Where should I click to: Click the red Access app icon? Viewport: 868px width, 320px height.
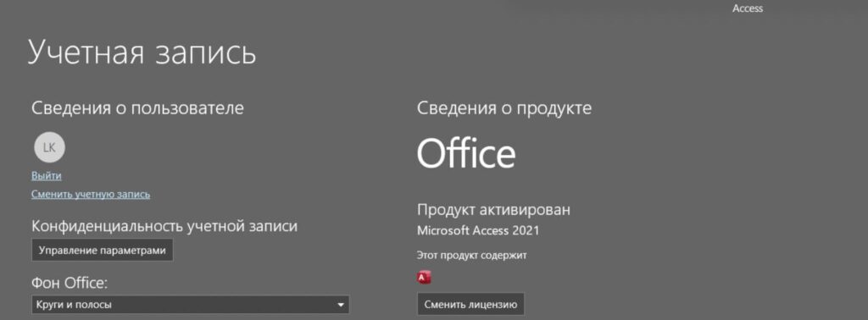(x=424, y=278)
